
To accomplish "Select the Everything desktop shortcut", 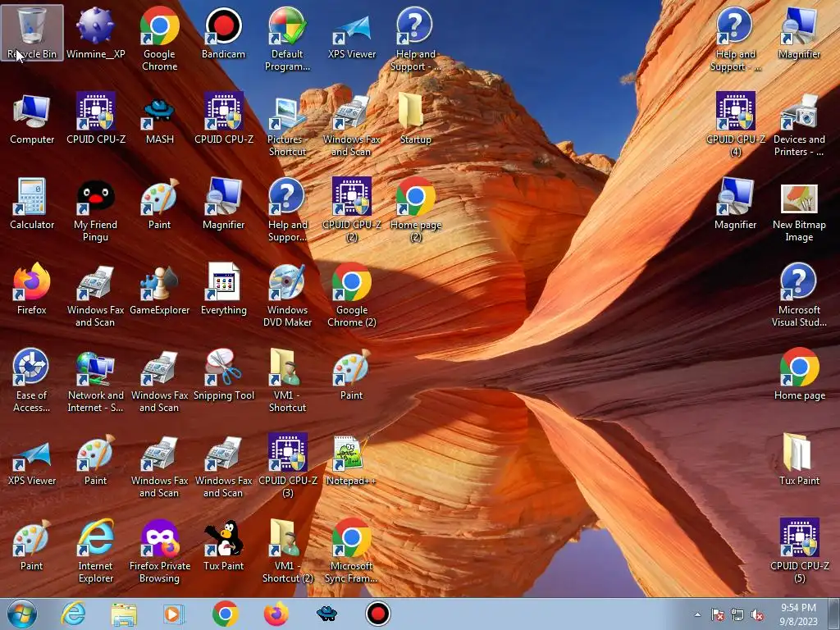I will pyautogui.click(x=223, y=289).
